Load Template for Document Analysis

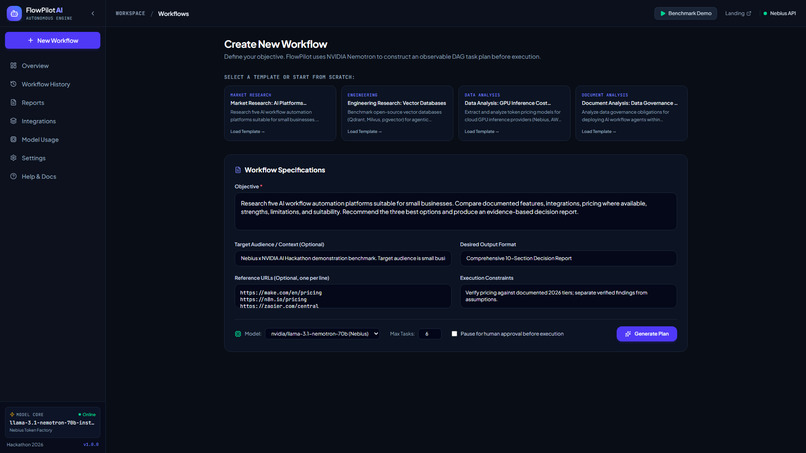599,132
